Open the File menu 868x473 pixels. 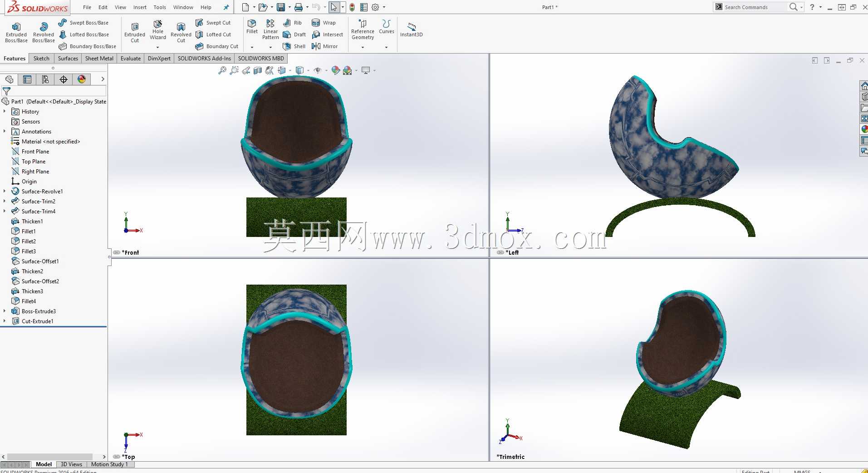click(87, 7)
